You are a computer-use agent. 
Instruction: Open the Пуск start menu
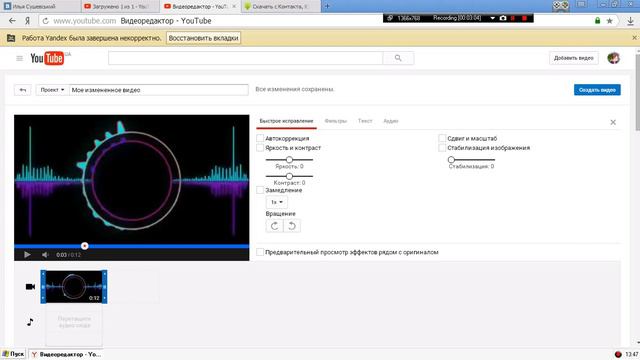[13, 354]
